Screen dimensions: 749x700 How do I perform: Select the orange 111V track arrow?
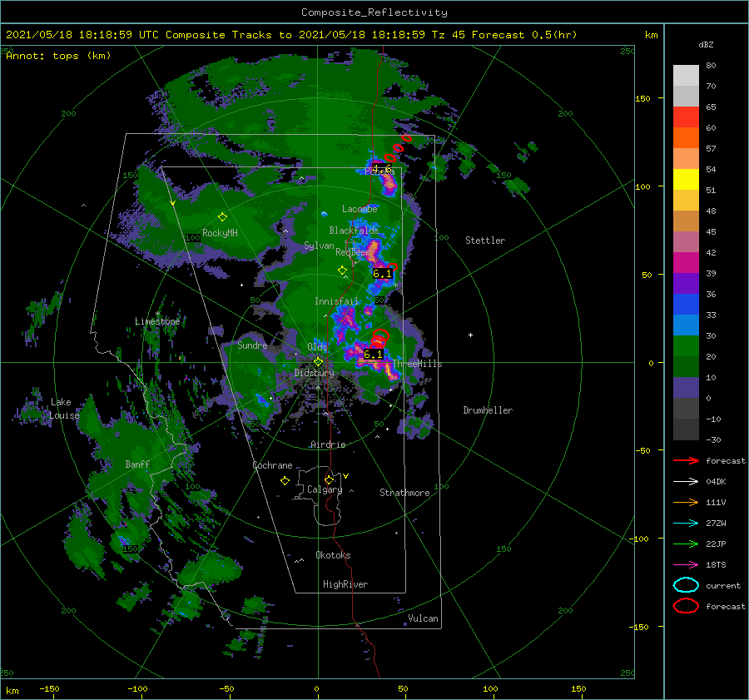tap(686, 502)
